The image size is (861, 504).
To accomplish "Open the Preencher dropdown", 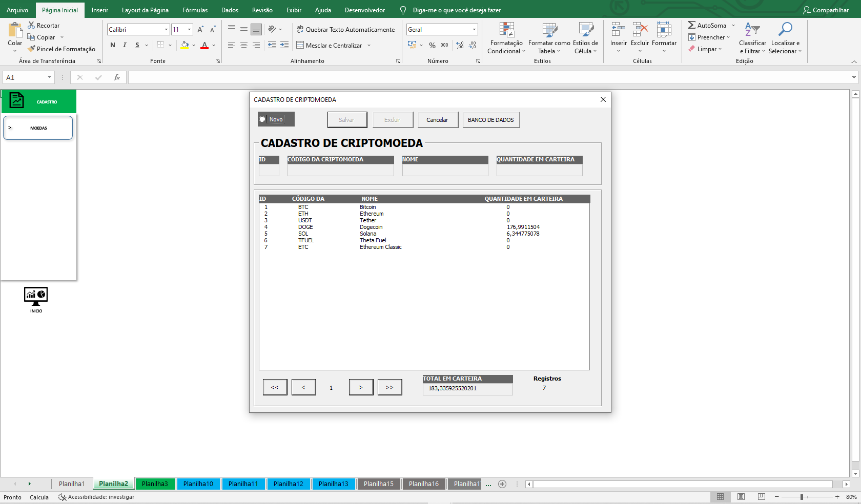I will coord(709,37).
